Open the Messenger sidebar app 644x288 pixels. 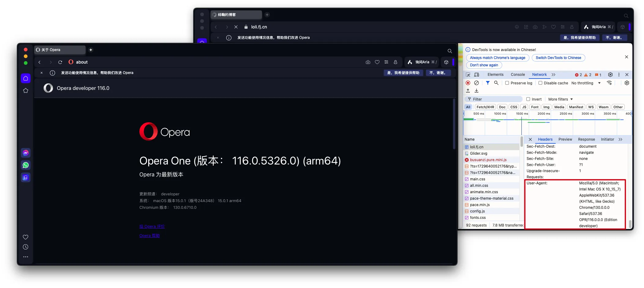[x=26, y=153]
